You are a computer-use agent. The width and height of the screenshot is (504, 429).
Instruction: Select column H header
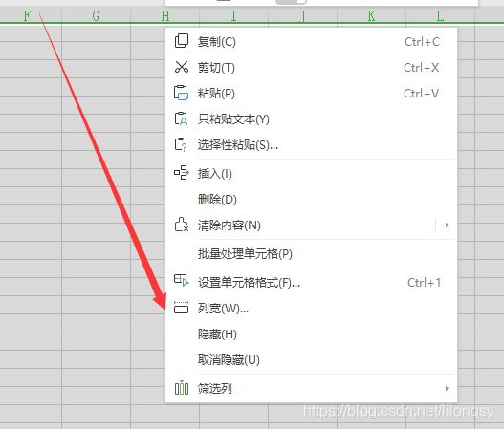pos(164,15)
